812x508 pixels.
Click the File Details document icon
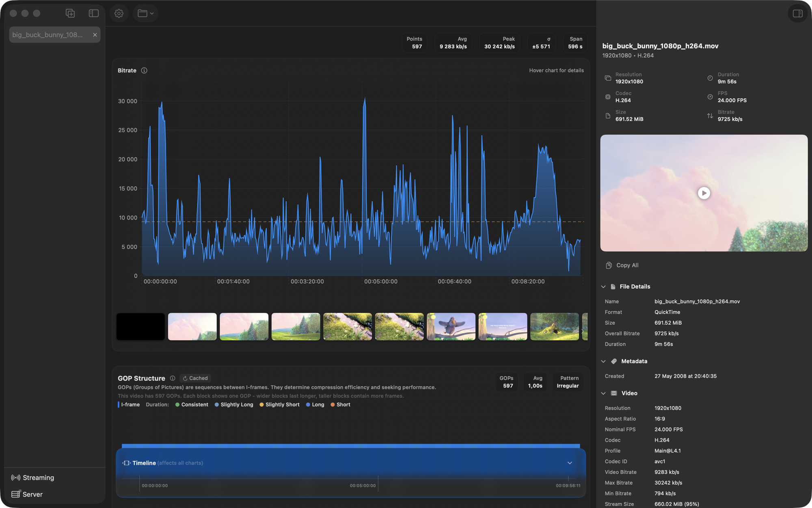[613, 287]
